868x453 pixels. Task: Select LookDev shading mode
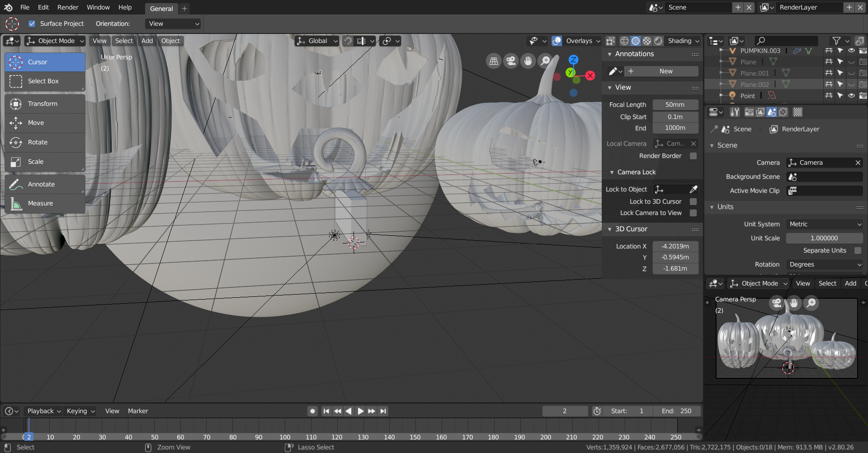tap(647, 41)
